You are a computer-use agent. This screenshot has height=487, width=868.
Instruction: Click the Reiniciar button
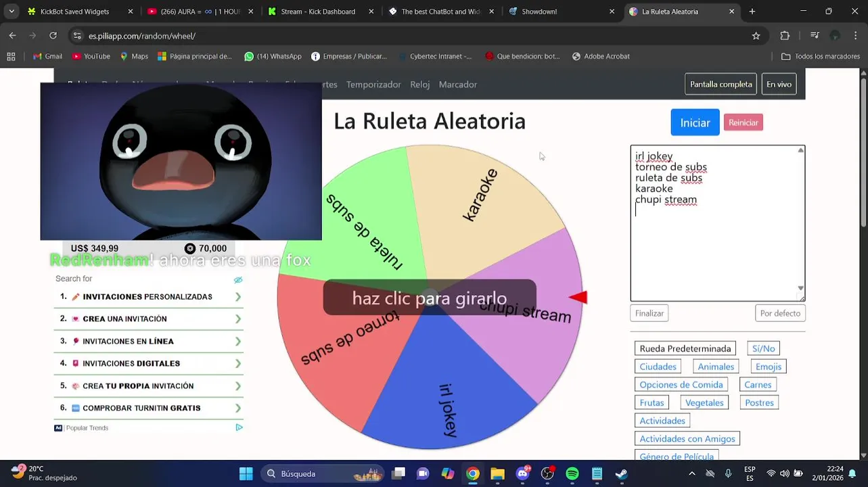743,122
